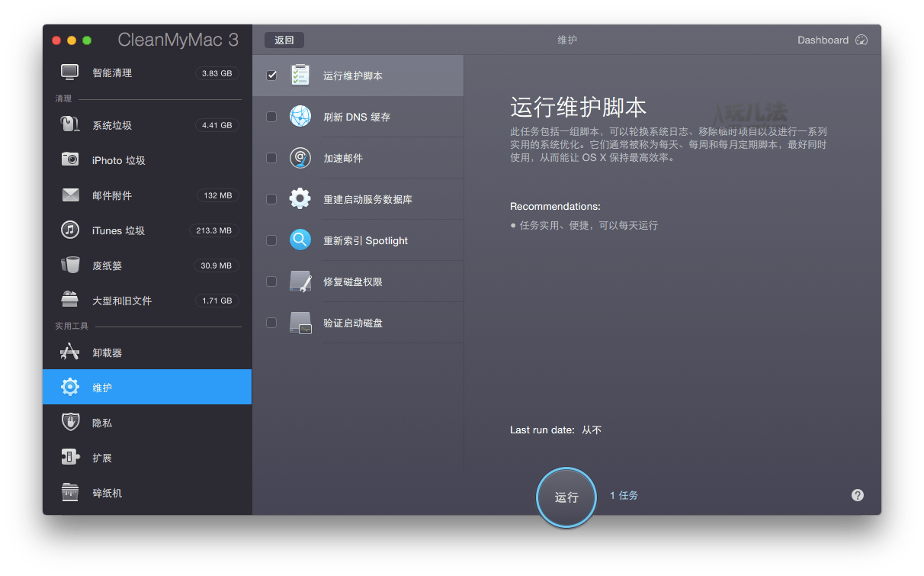Go to the 邮件附件 section
Screen dimensions: 924x576
pos(147,195)
